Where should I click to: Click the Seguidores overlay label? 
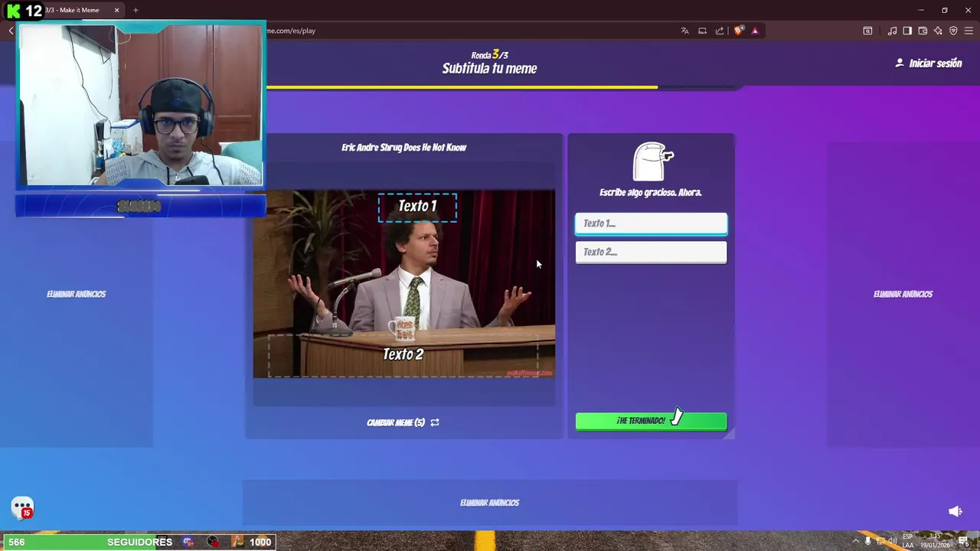tap(139, 542)
